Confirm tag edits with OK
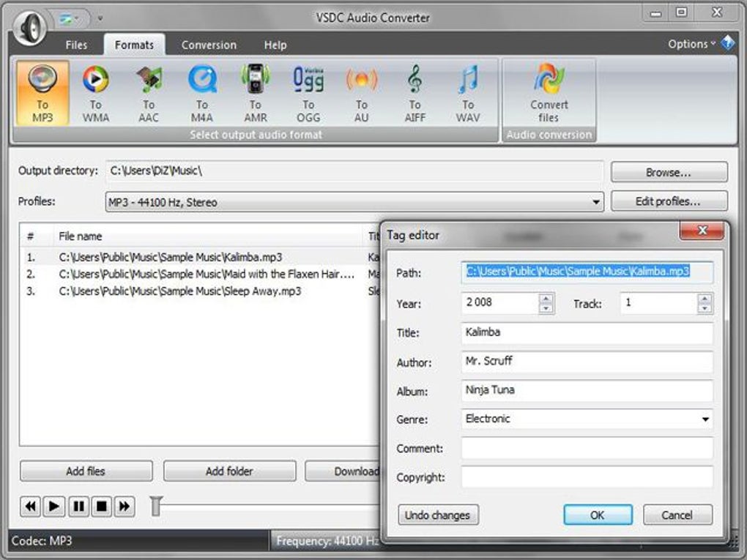747x560 pixels. click(598, 515)
